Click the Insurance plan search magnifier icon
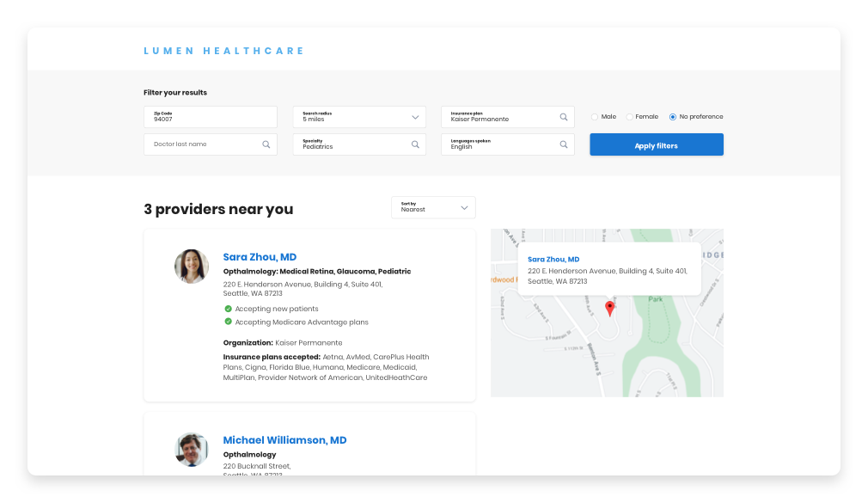868x503 pixels. pos(564,117)
